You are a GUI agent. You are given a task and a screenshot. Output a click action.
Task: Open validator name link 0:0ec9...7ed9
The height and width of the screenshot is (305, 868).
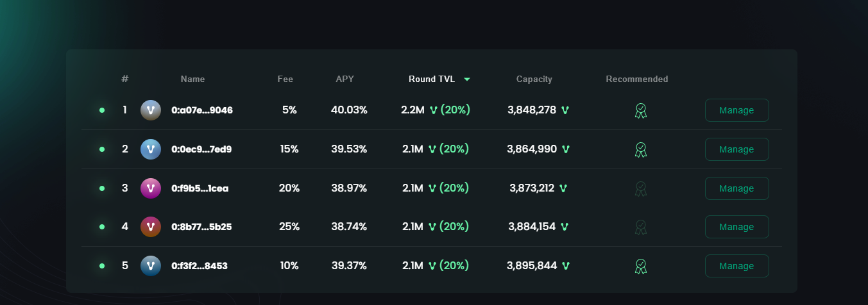201,149
